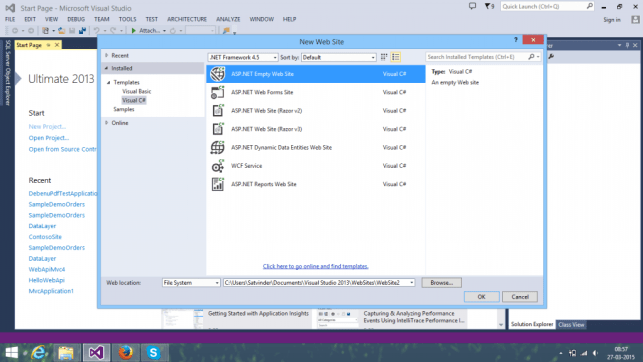Expand the Online templates node

[107, 123]
